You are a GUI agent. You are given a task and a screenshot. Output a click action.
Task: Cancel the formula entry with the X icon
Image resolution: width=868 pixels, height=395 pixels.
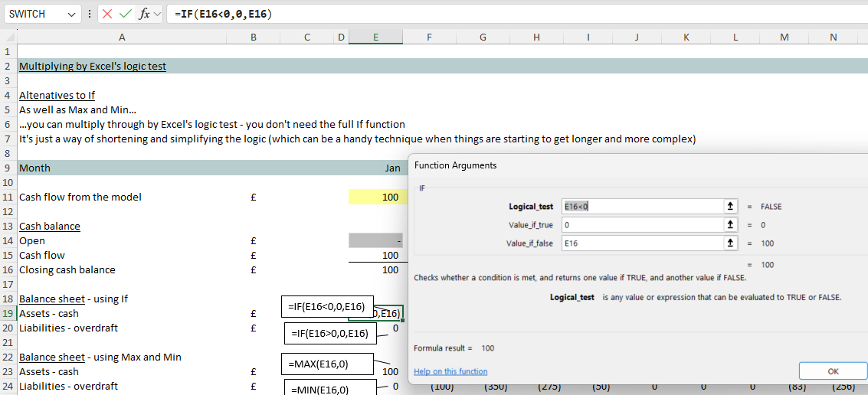pos(107,14)
